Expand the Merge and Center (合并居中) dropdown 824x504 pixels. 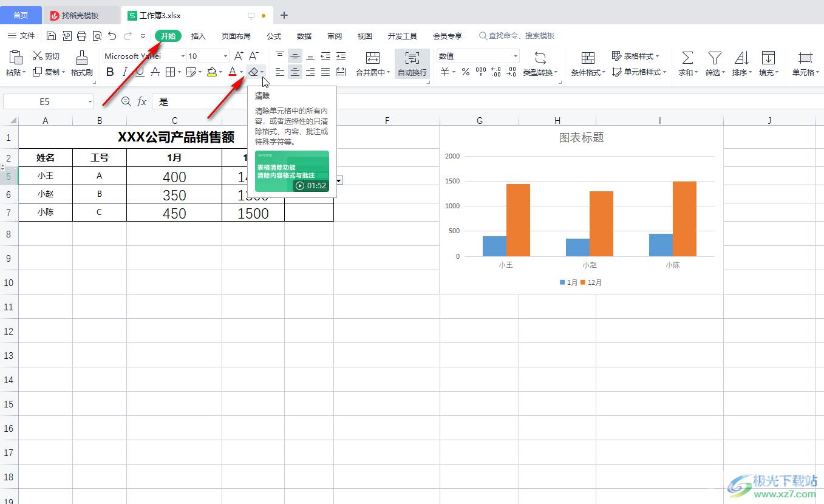pyautogui.click(x=389, y=73)
